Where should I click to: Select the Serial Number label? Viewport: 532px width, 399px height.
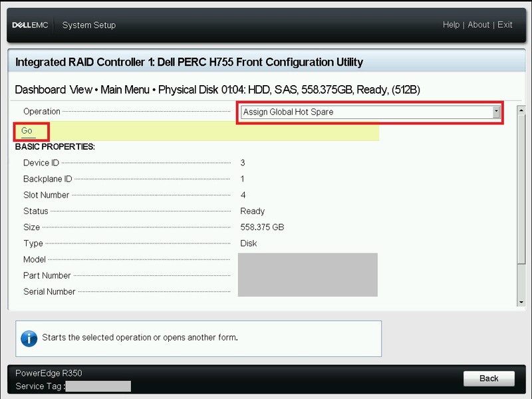(x=49, y=292)
